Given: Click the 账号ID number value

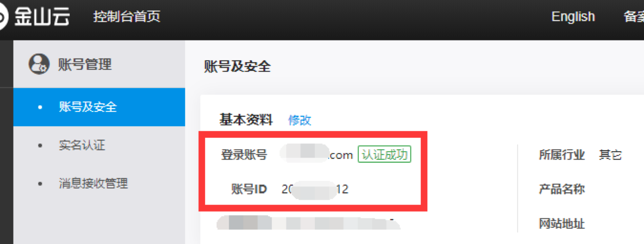Looking at the screenshot, I should coord(315,189).
